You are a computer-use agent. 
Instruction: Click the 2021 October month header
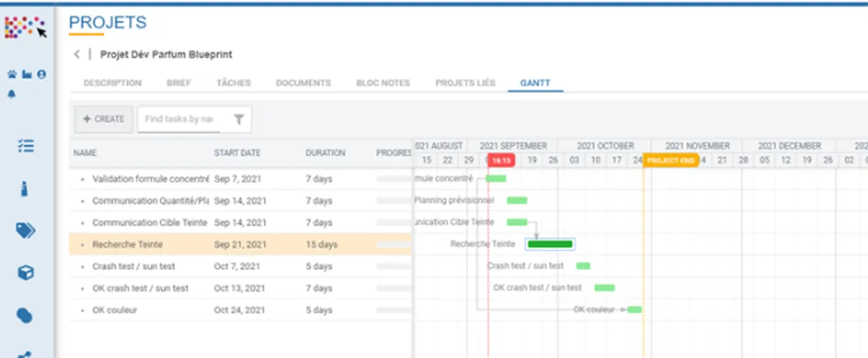[605, 145]
